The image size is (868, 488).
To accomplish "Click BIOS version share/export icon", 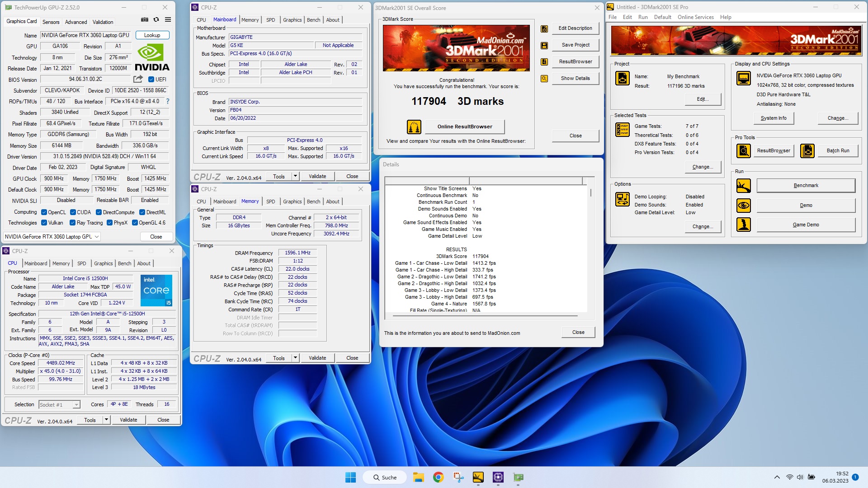I will point(138,79).
